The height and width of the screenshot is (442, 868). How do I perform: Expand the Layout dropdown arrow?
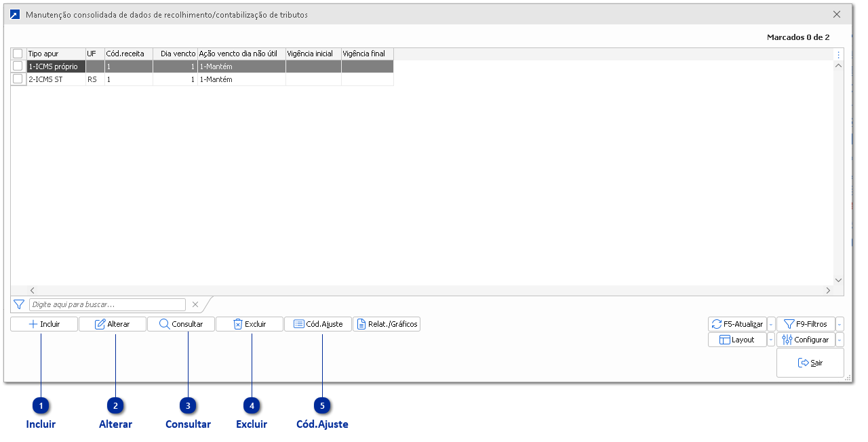[x=771, y=340]
